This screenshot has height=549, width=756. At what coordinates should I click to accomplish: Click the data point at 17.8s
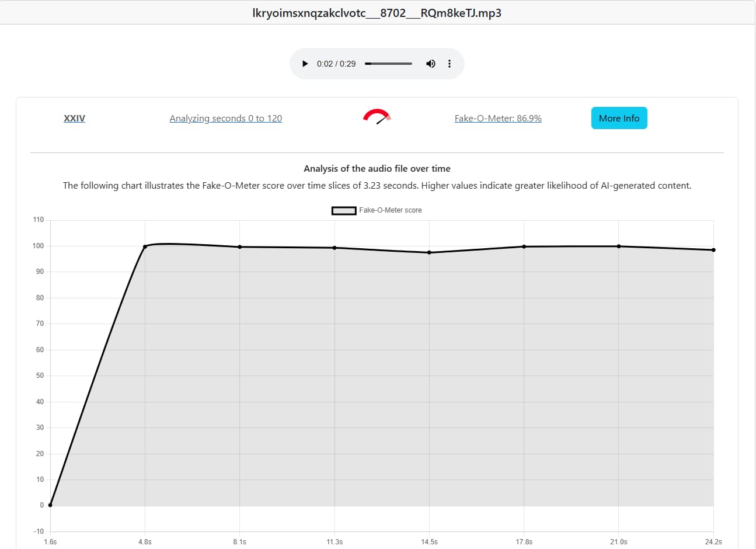pyautogui.click(x=524, y=246)
